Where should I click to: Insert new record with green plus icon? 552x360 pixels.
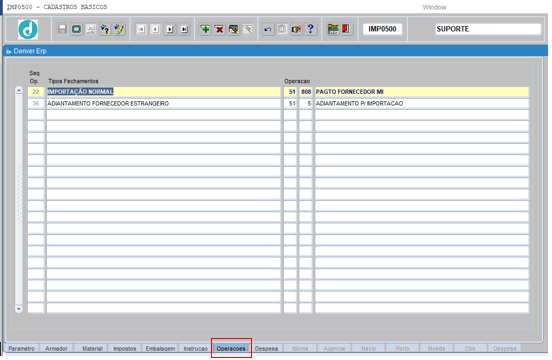(205, 29)
